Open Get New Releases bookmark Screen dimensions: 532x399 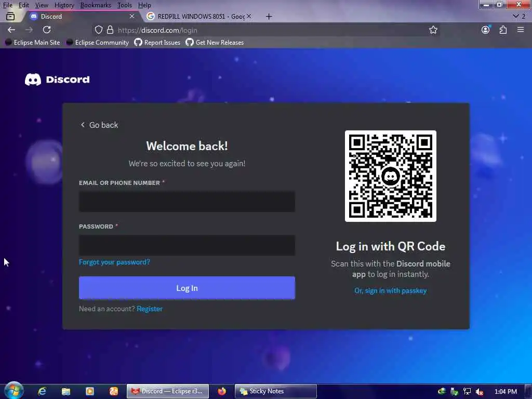click(x=215, y=43)
